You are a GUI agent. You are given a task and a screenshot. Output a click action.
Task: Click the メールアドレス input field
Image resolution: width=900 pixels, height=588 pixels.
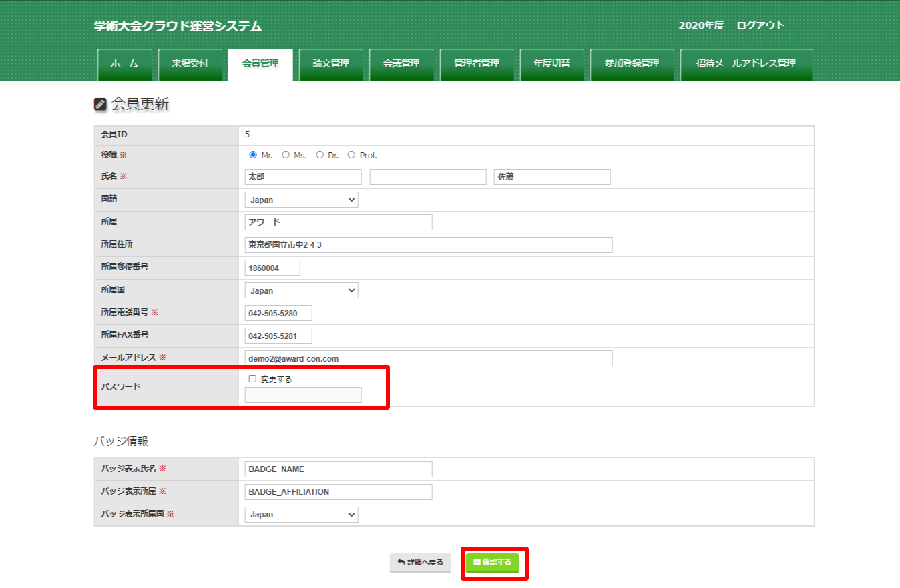[428, 358]
